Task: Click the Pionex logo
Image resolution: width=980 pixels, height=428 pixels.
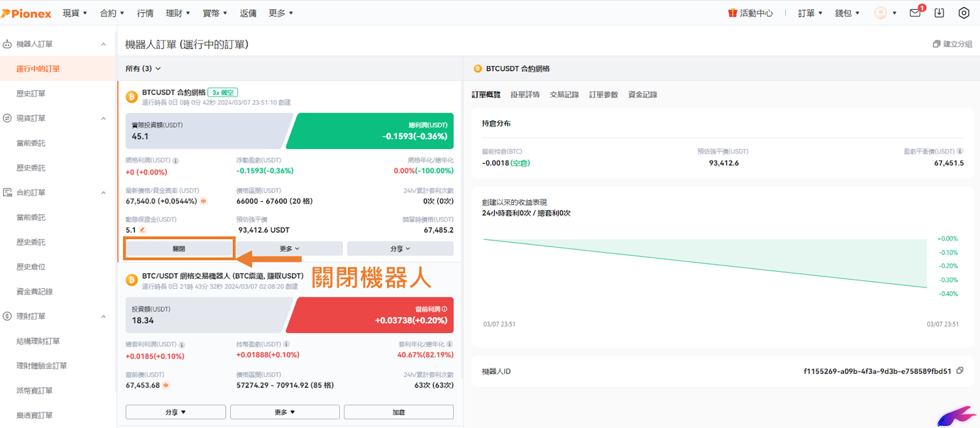Action: 26,13
